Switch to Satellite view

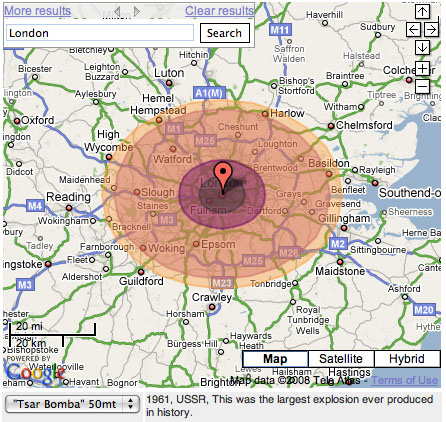341,359
